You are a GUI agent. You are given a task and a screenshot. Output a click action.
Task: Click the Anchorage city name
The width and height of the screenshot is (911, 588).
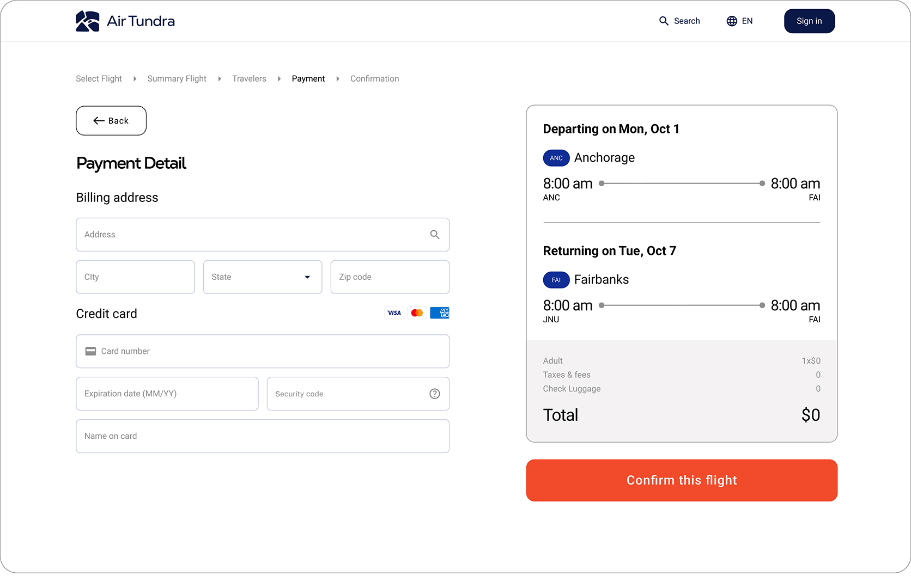604,158
